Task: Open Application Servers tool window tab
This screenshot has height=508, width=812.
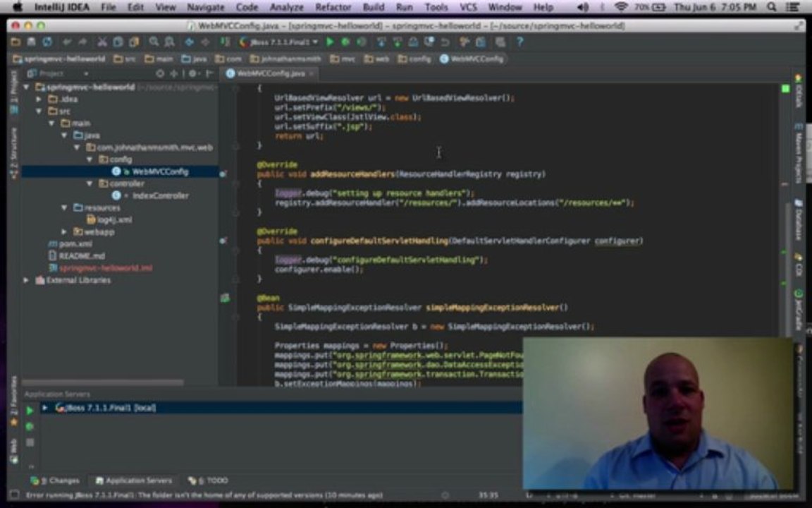Action: [x=133, y=480]
